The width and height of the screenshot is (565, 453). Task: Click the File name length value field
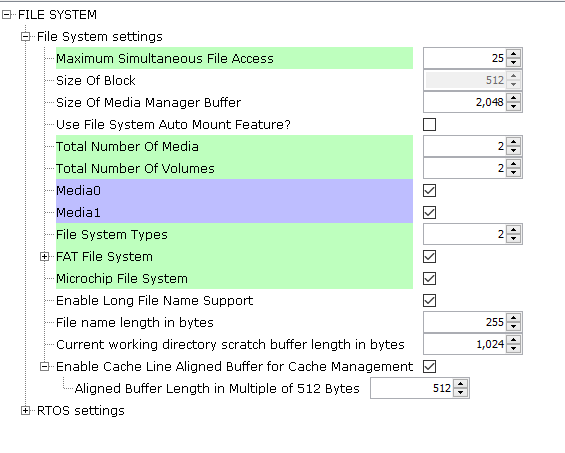(465, 322)
